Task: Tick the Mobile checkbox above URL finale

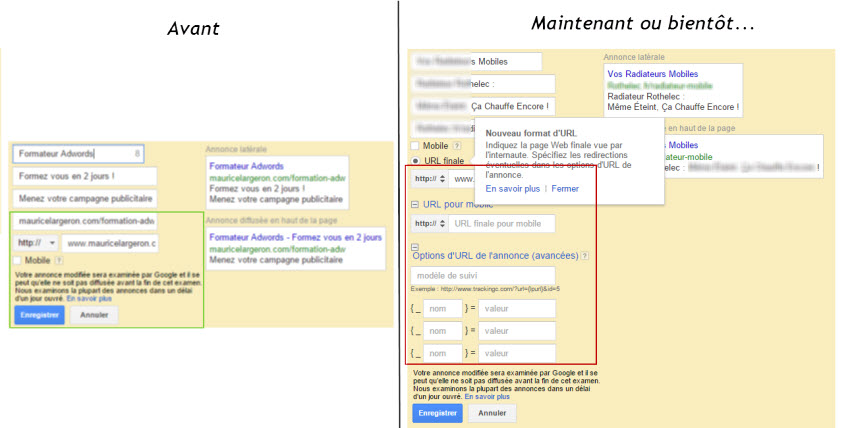Action: pyautogui.click(x=415, y=146)
